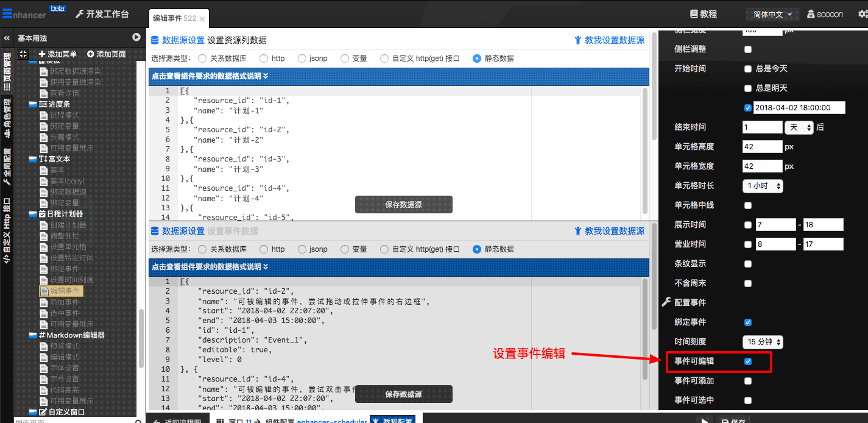Collapse the sidebar with the double-chevron icon
Screen dimensions: 868x423
pyautogui.click(x=7, y=38)
